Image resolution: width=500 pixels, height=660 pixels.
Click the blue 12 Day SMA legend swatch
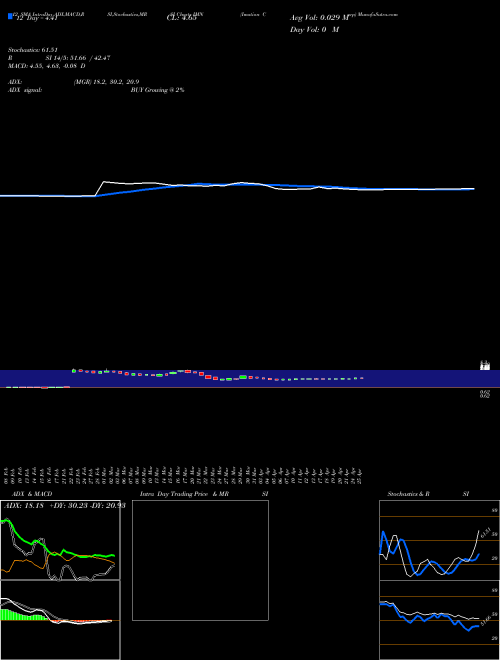[10, 16]
